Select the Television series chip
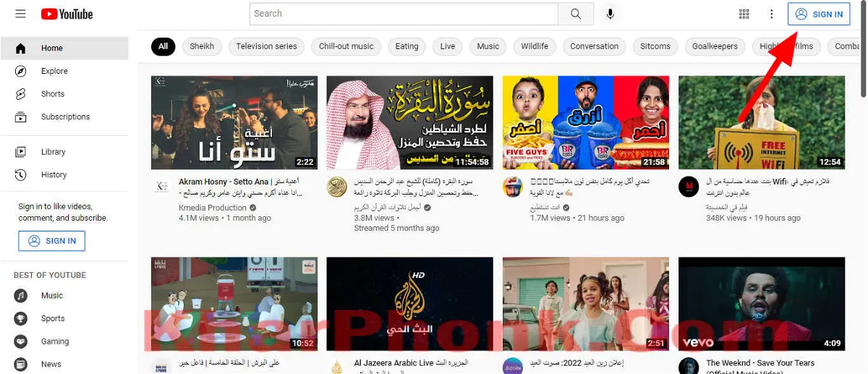The image size is (868, 374). pyautogui.click(x=266, y=46)
